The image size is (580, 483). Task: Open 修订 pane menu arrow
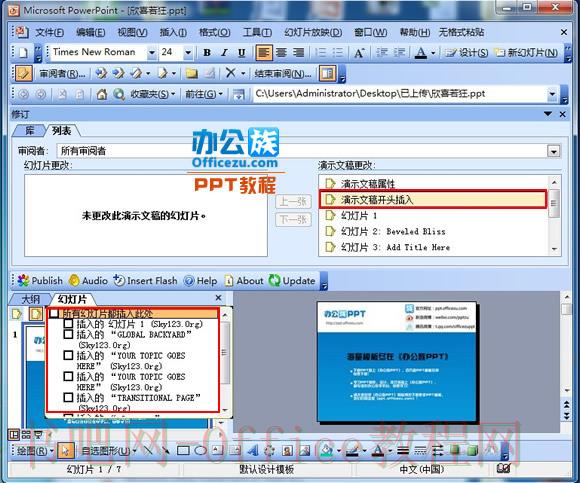tap(548, 114)
